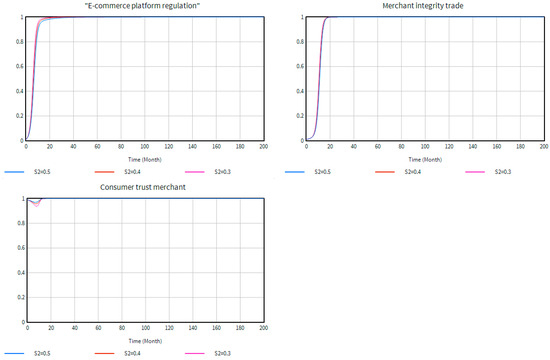Click pink S2=0.3 legend swatch under Merchant chart
Image resolution: width=550 pixels, height=360 pixels.
click(475, 172)
